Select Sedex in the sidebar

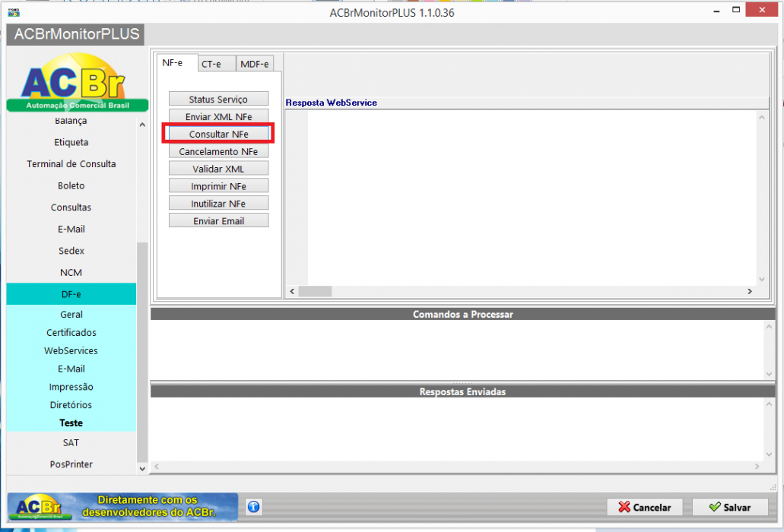71,251
